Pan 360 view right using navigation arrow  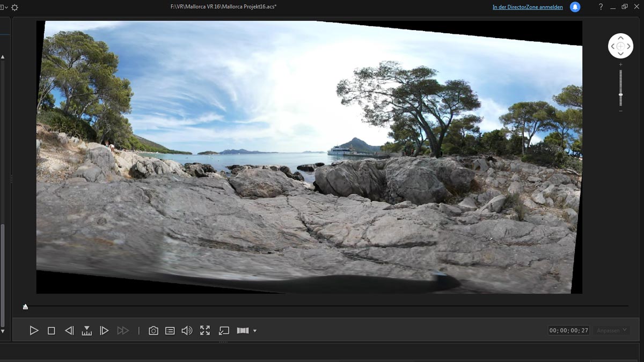(x=629, y=46)
